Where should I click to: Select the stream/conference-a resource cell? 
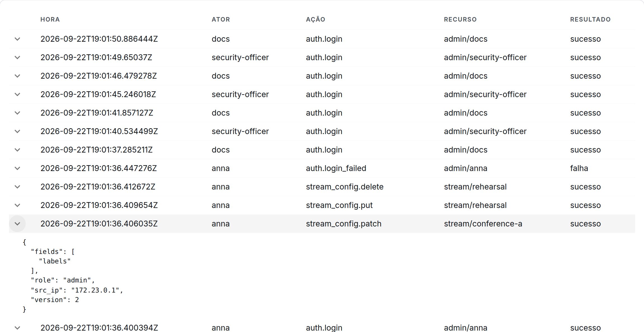tap(483, 224)
